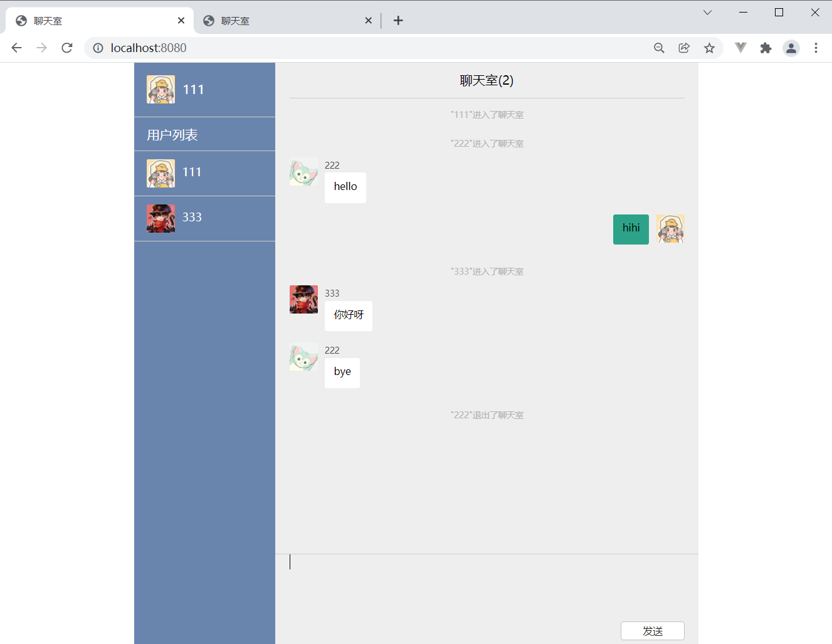832x644 pixels.
Task: Click the hello message bubble
Action: pyautogui.click(x=345, y=187)
